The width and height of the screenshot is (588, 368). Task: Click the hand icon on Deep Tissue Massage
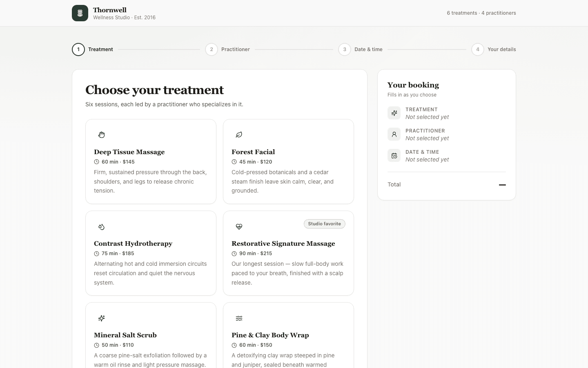point(102,135)
